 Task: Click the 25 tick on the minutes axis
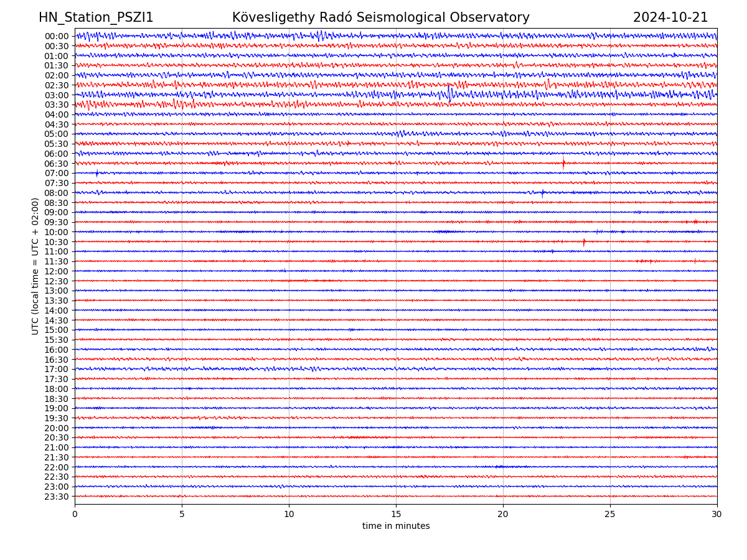tap(610, 515)
